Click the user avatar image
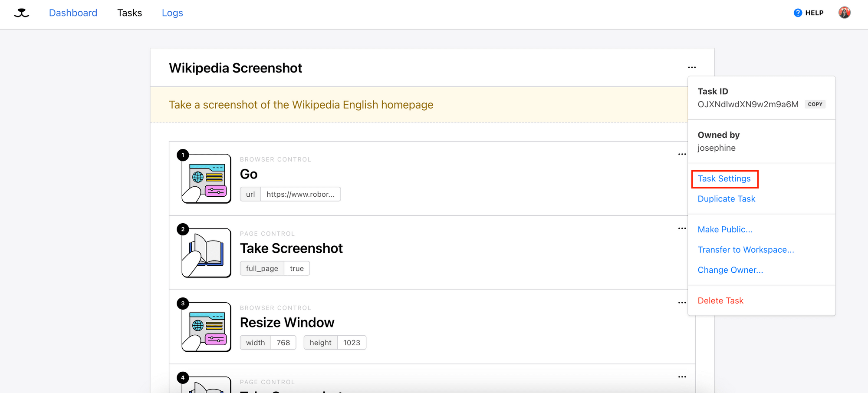This screenshot has height=393, width=868. (845, 12)
